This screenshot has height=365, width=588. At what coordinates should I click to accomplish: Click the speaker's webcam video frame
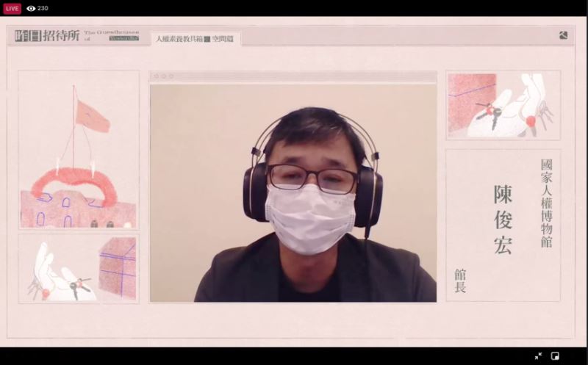tap(293, 192)
